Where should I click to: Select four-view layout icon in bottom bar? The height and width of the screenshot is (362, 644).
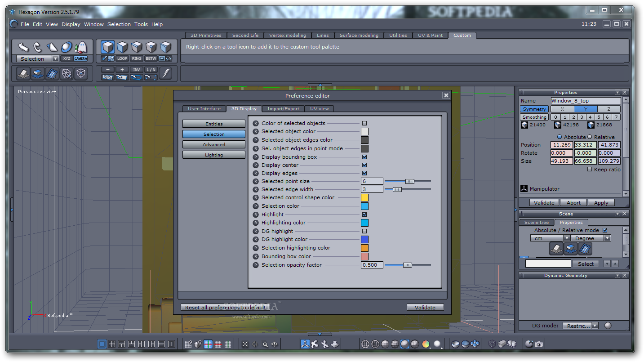click(x=112, y=344)
